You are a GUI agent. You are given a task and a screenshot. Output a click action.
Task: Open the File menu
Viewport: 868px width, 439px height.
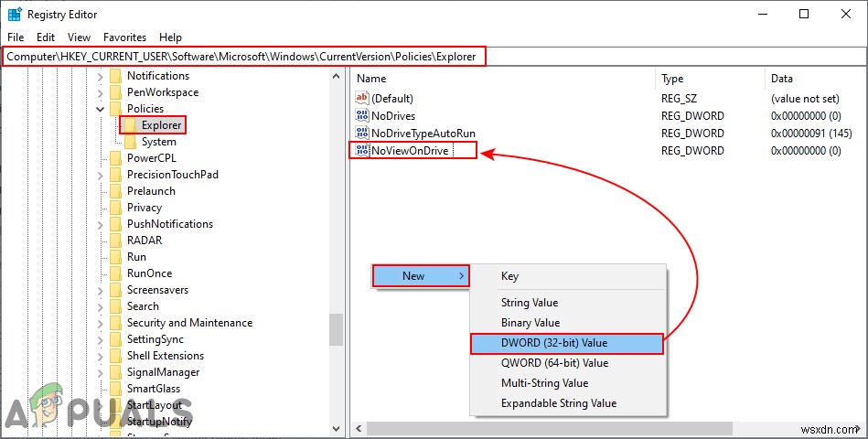pyautogui.click(x=16, y=37)
